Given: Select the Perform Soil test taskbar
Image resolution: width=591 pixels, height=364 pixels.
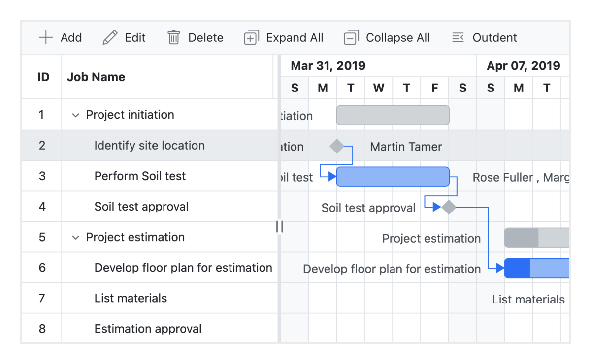Looking at the screenshot, I should tap(393, 176).
